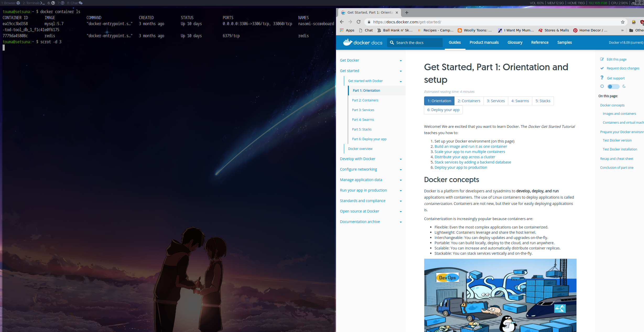644x332 pixels.
Task: Click the padlock site info icon
Action: click(x=369, y=22)
